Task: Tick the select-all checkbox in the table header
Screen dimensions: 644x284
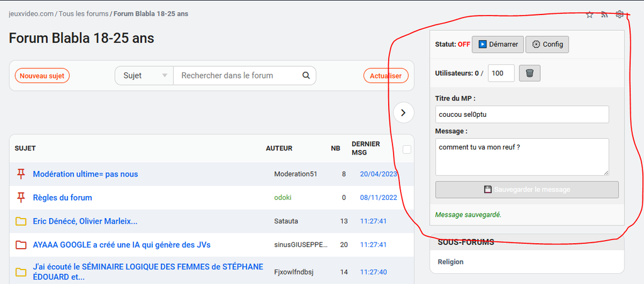Action: click(x=407, y=150)
